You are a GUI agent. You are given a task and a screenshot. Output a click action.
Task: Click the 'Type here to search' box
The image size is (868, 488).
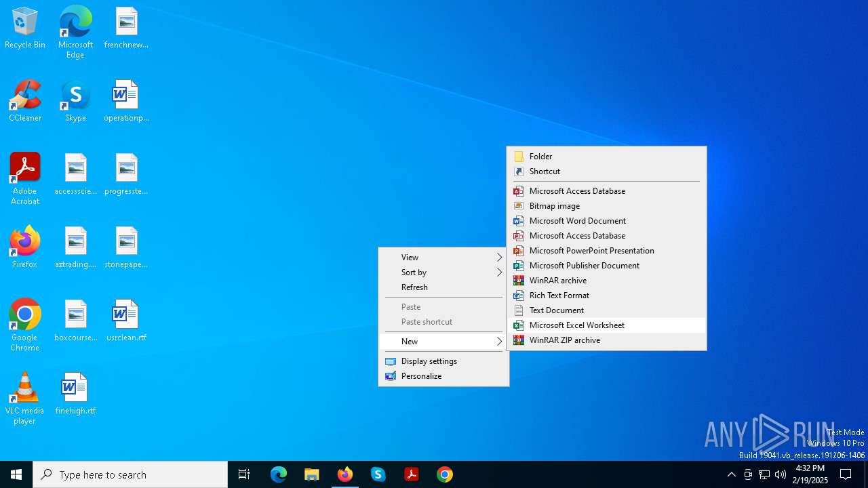(130, 474)
